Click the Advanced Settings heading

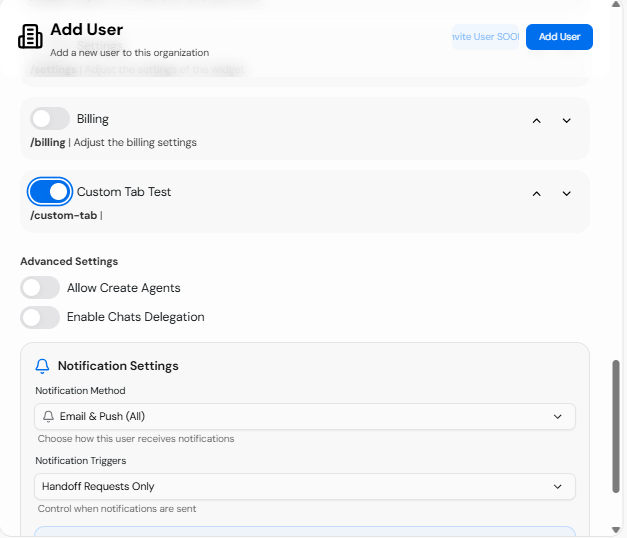point(69,261)
